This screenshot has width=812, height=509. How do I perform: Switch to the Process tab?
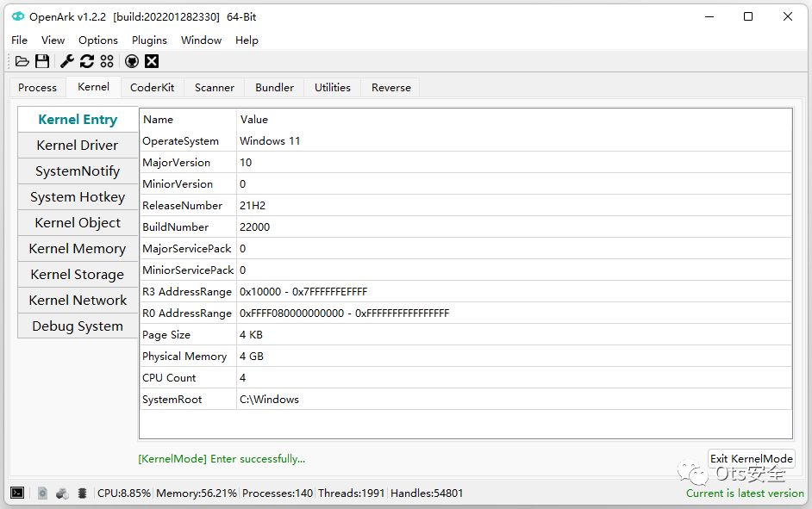pos(37,88)
